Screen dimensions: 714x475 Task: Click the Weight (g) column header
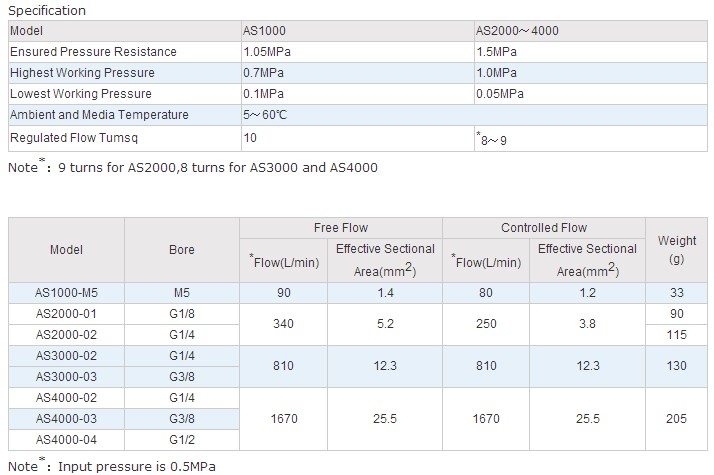click(677, 249)
